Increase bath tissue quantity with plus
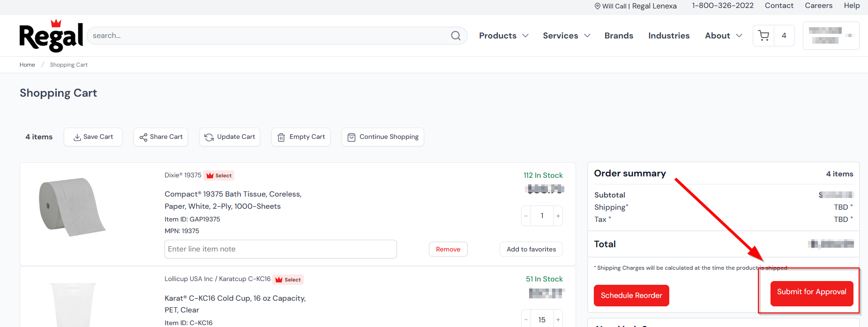The height and width of the screenshot is (327, 868). coord(558,216)
